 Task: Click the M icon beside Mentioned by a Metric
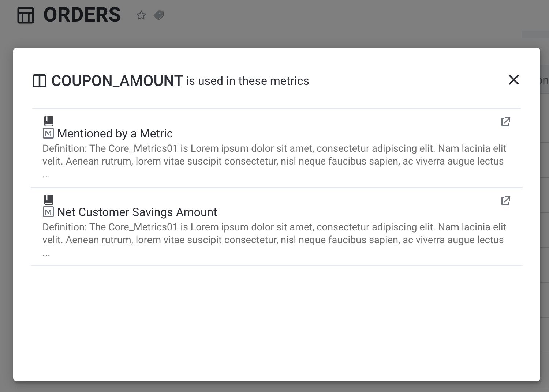click(x=48, y=133)
